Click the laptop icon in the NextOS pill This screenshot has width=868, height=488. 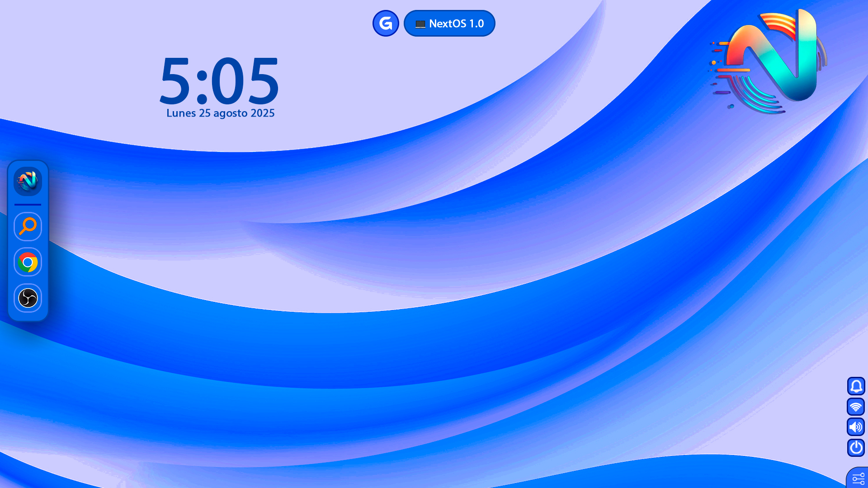[x=420, y=24]
